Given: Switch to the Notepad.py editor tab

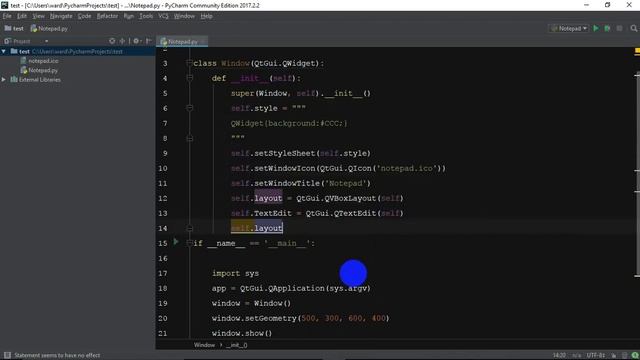Looking at the screenshot, I should coord(182,41).
